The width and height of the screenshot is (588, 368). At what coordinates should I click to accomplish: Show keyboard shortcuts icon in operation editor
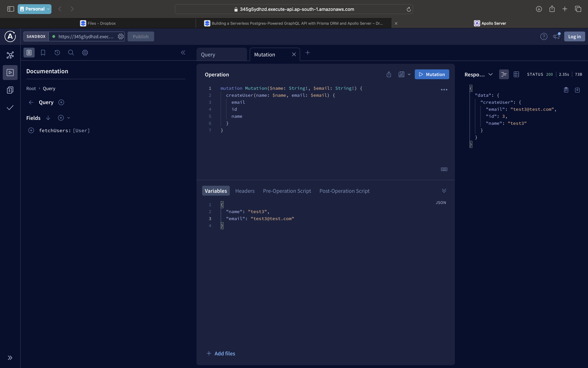tap(444, 169)
